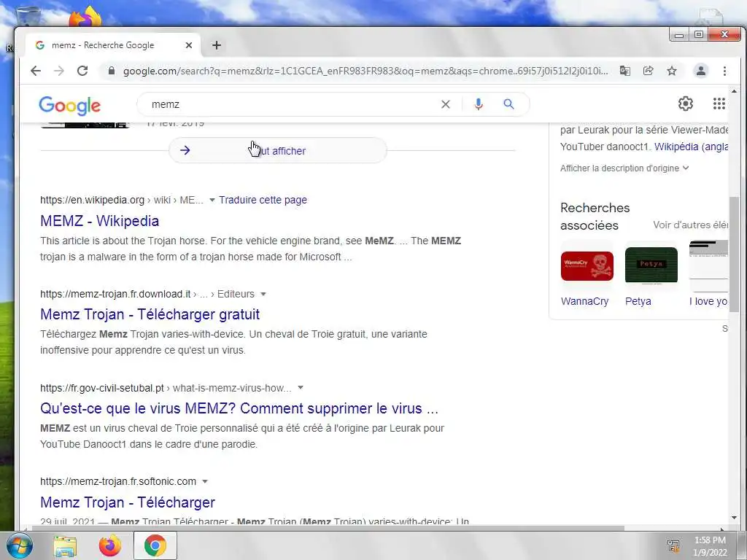747x560 pixels.
Task: Click the WannaCry related search label
Action: [584, 301]
